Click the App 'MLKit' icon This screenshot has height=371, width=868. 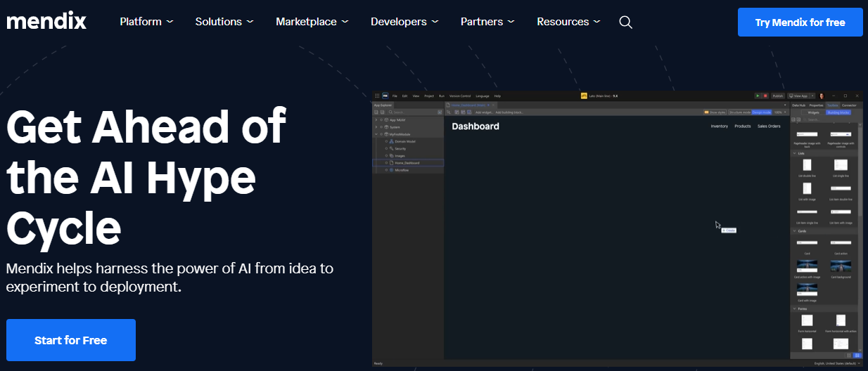[x=386, y=120]
